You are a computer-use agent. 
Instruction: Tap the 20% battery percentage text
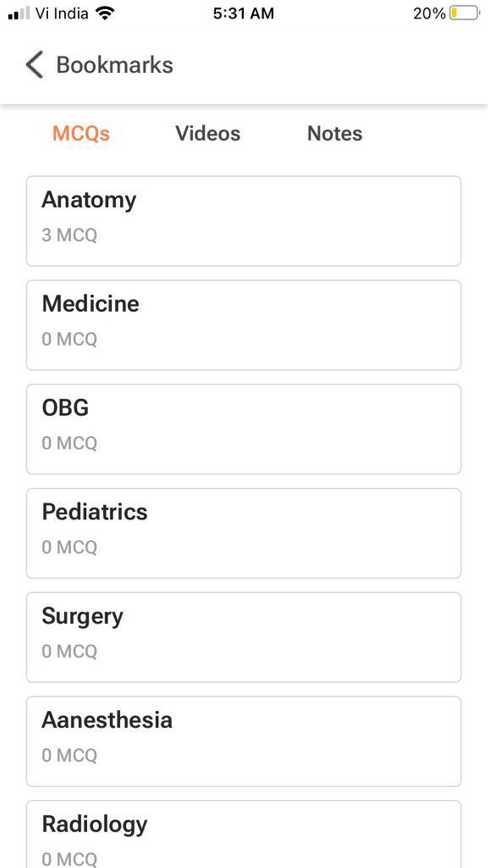[x=429, y=13]
